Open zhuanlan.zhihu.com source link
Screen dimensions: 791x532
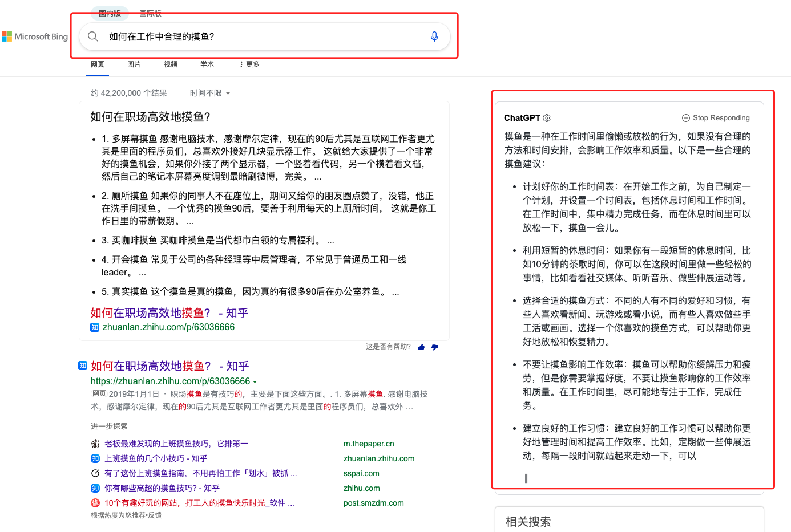point(379,458)
